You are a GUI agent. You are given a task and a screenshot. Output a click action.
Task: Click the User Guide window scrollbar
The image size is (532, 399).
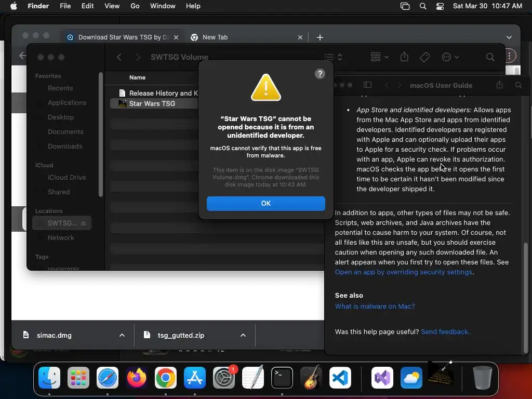(x=526, y=297)
